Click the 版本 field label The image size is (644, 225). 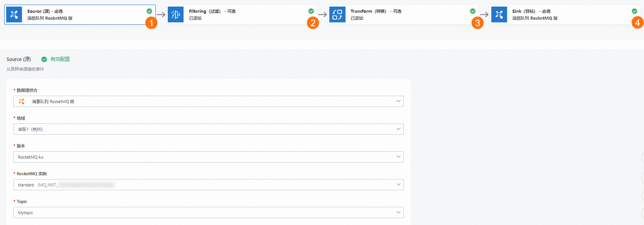point(21,146)
